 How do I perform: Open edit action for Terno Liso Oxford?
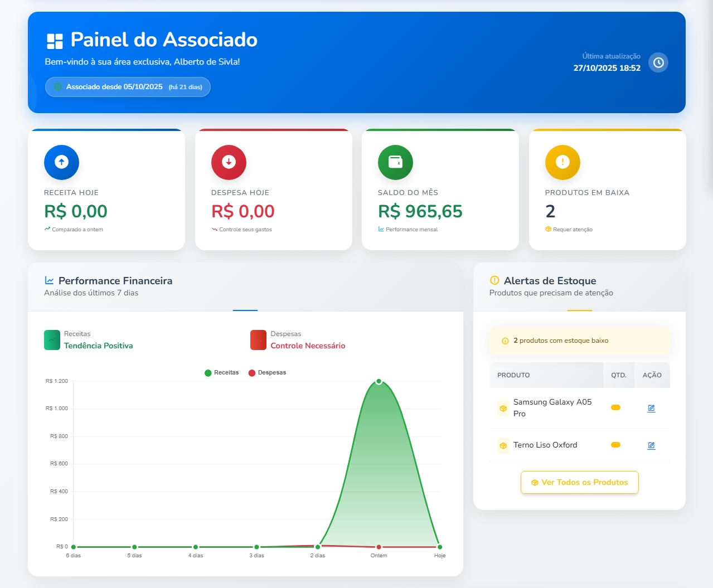tap(651, 445)
